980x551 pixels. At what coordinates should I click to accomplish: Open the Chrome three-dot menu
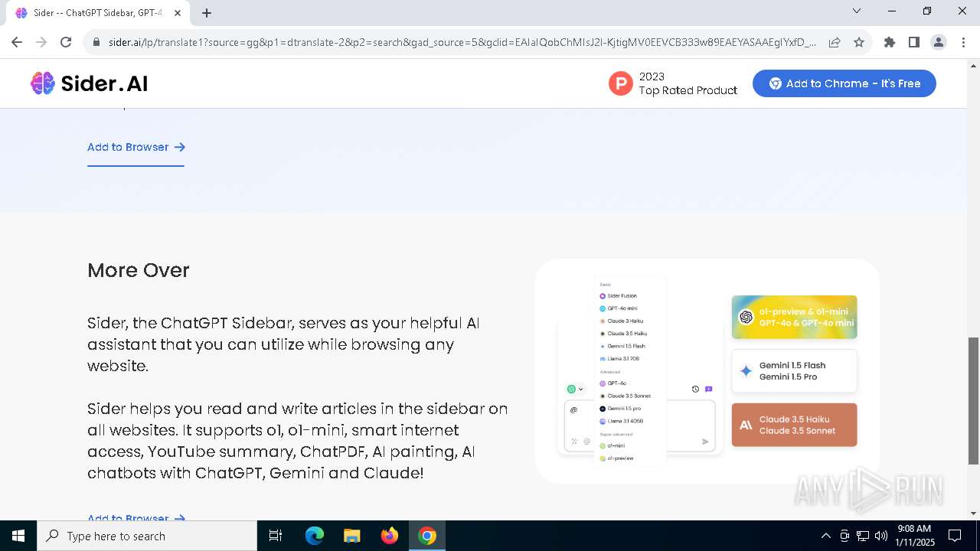click(963, 42)
